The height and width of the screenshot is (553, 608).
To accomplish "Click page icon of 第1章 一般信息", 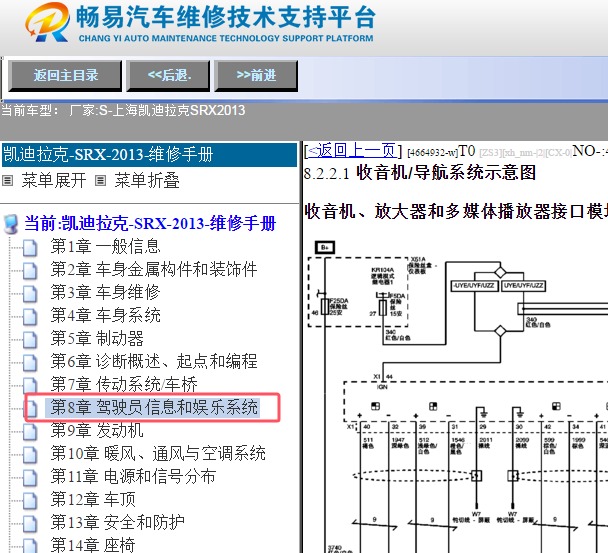I will point(30,248).
